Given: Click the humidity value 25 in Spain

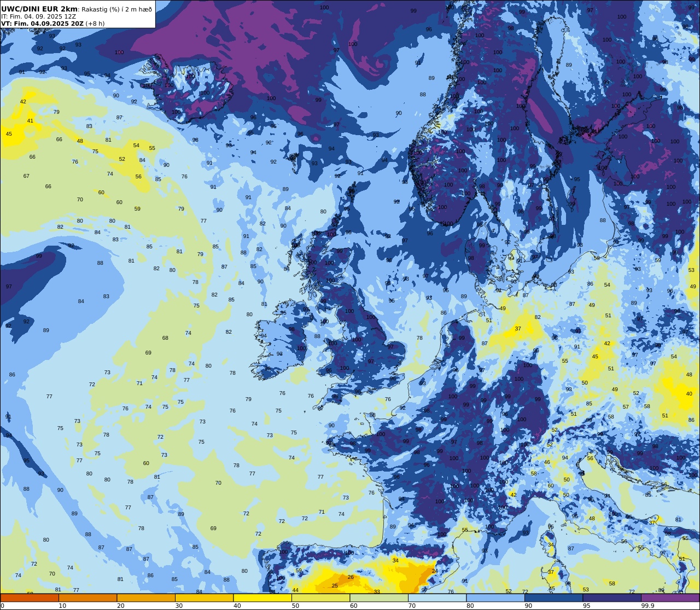Looking at the screenshot, I should 335,586.
